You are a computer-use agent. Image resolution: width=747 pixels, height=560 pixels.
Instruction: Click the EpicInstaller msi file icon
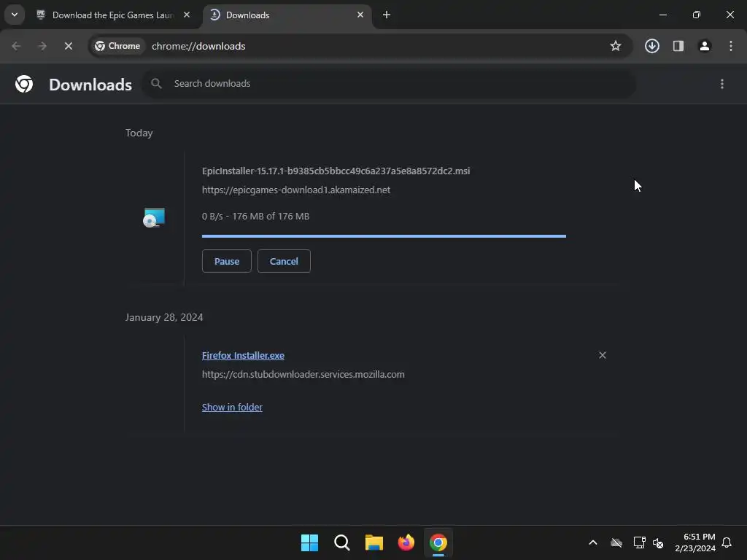(x=154, y=217)
